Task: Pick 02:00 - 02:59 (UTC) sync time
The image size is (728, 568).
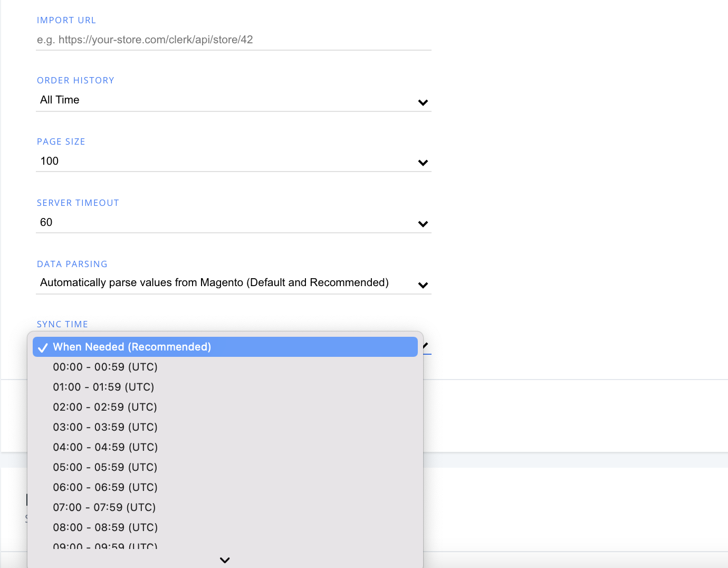Action: 105,407
